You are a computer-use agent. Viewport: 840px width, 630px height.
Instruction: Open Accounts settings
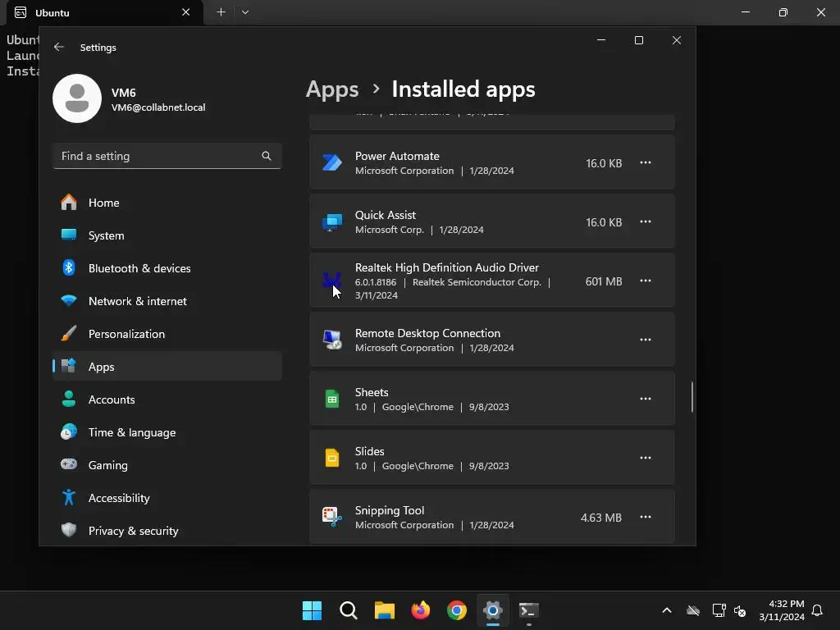(x=167, y=399)
